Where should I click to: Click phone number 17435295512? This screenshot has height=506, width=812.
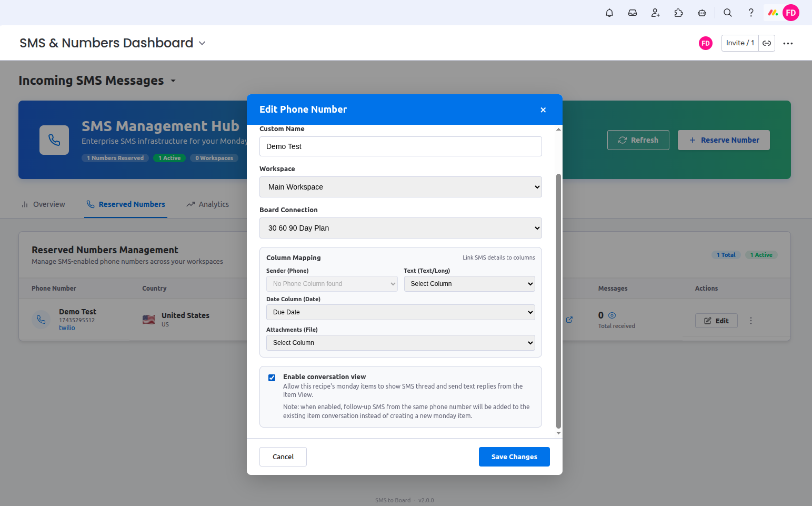(x=77, y=320)
